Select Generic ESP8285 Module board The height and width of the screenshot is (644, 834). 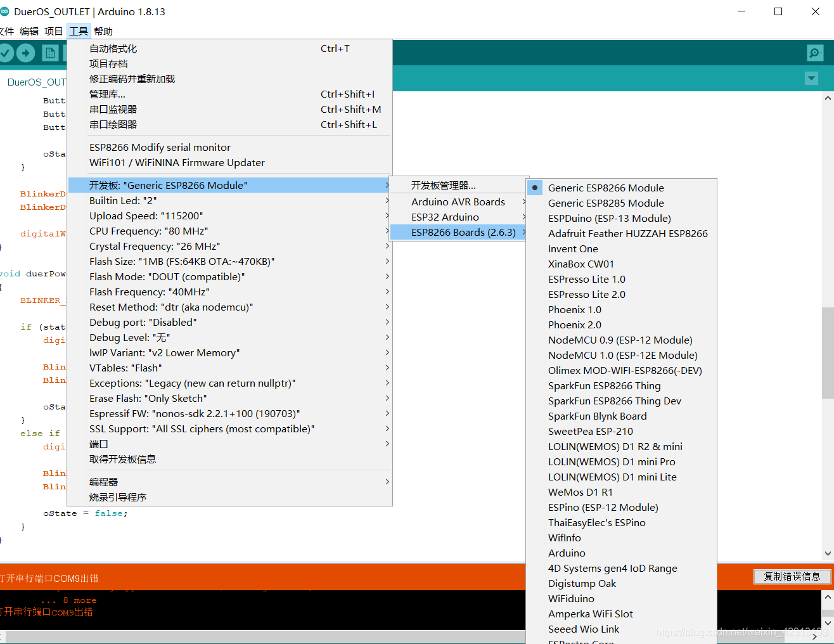(622, 203)
